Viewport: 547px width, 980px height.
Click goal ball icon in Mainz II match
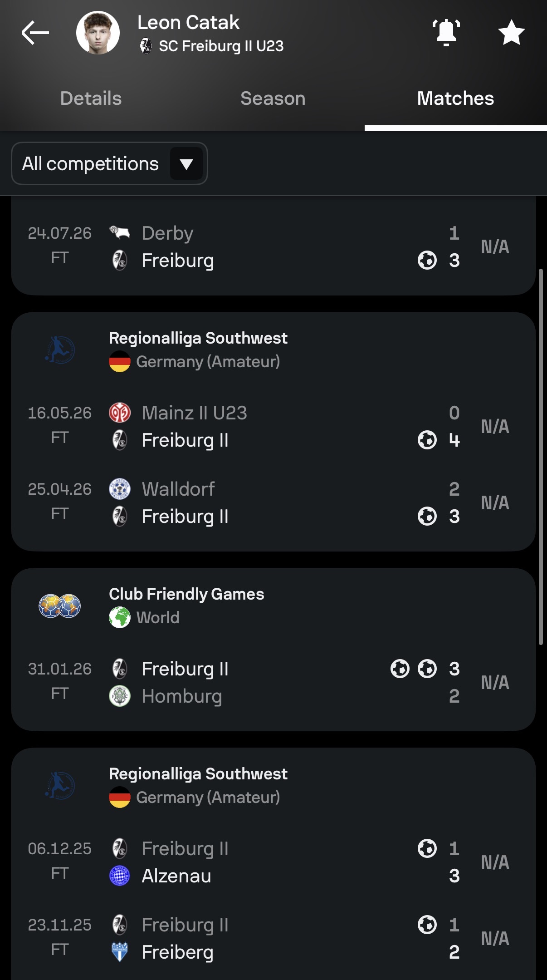click(427, 440)
